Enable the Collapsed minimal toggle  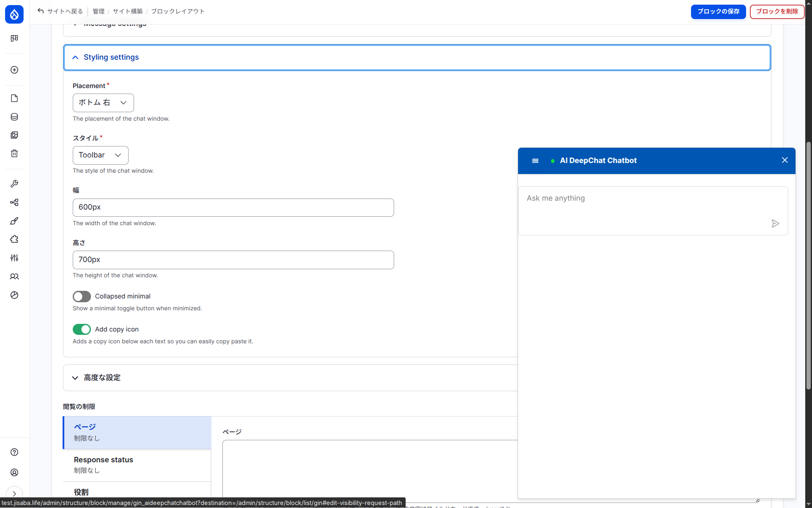pyautogui.click(x=82, y=296)
